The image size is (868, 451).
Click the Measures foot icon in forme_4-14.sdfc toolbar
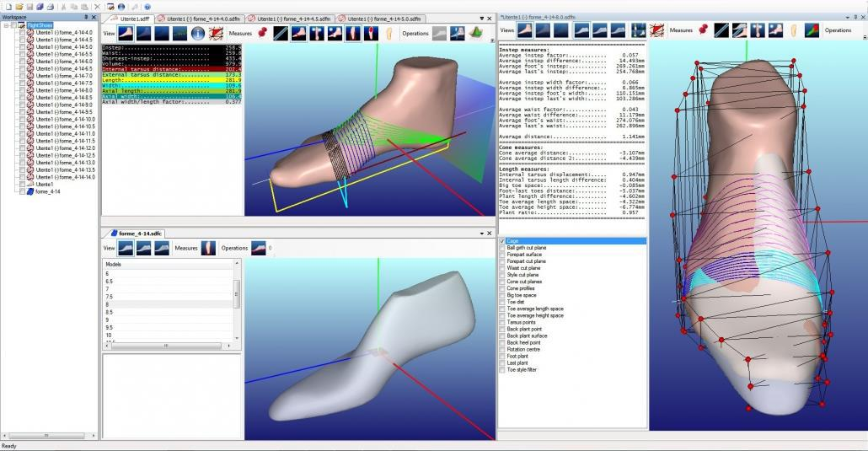click(208, 248)
